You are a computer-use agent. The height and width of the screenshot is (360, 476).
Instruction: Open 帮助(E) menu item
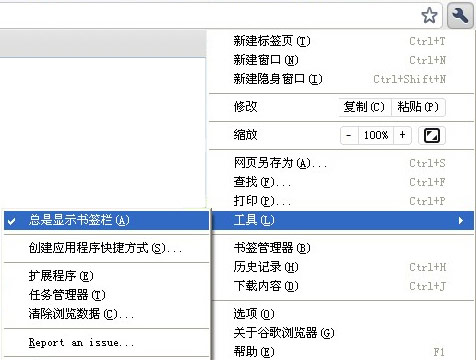(x=343, y=351)
